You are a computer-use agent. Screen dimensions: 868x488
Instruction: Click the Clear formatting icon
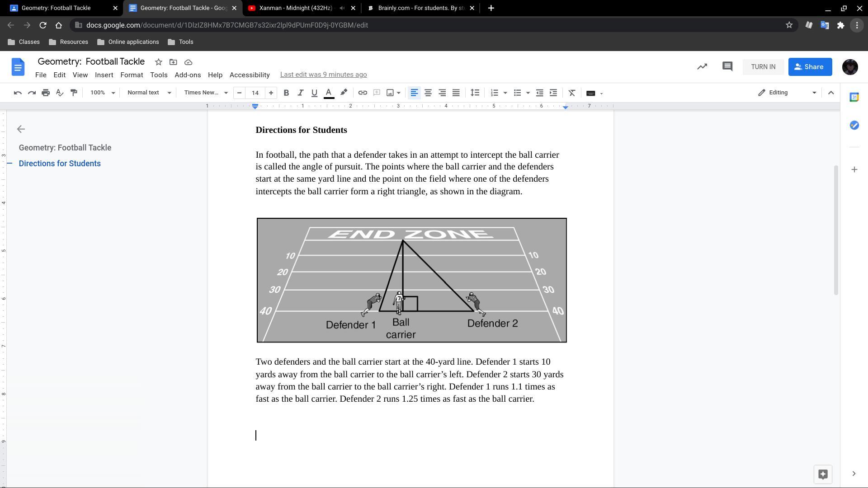571,93
